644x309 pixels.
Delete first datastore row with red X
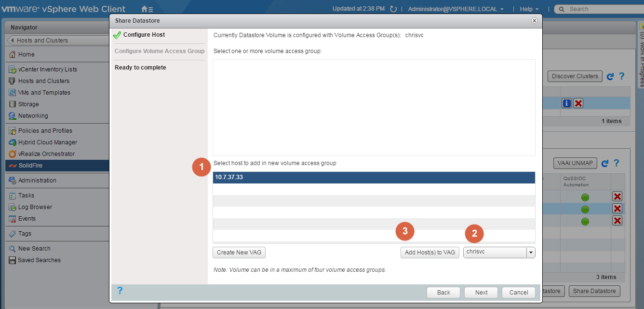[617, 197]
